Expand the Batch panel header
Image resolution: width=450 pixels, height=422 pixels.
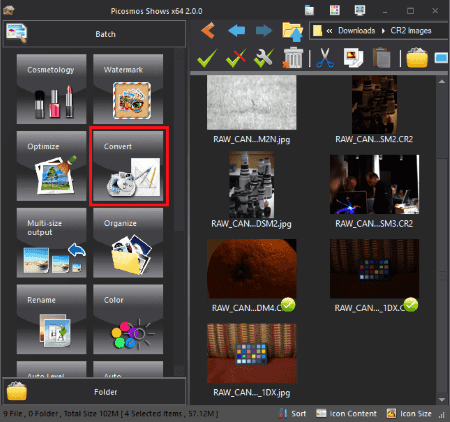click(94, 34)
